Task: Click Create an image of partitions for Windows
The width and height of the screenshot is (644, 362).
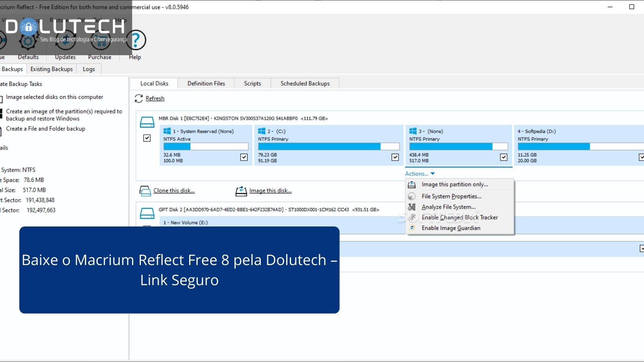Action: pyautogui.click(x=64, y=115)
